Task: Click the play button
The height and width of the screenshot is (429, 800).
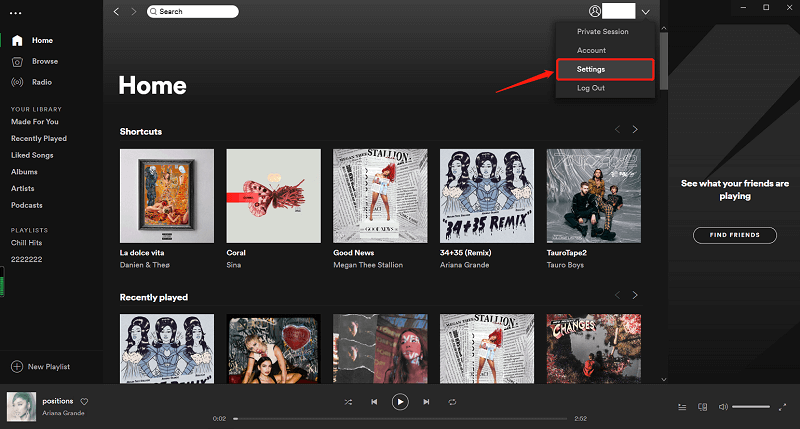Action: pos(400,402)
